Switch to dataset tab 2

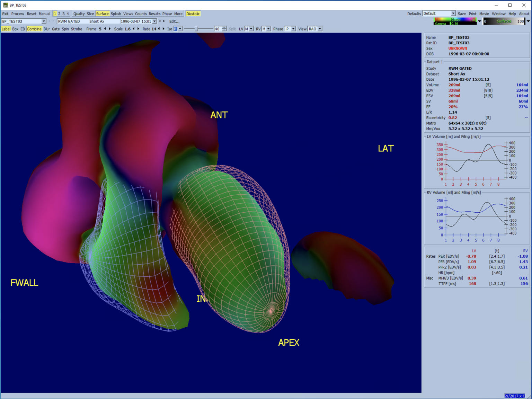(59, 14)
